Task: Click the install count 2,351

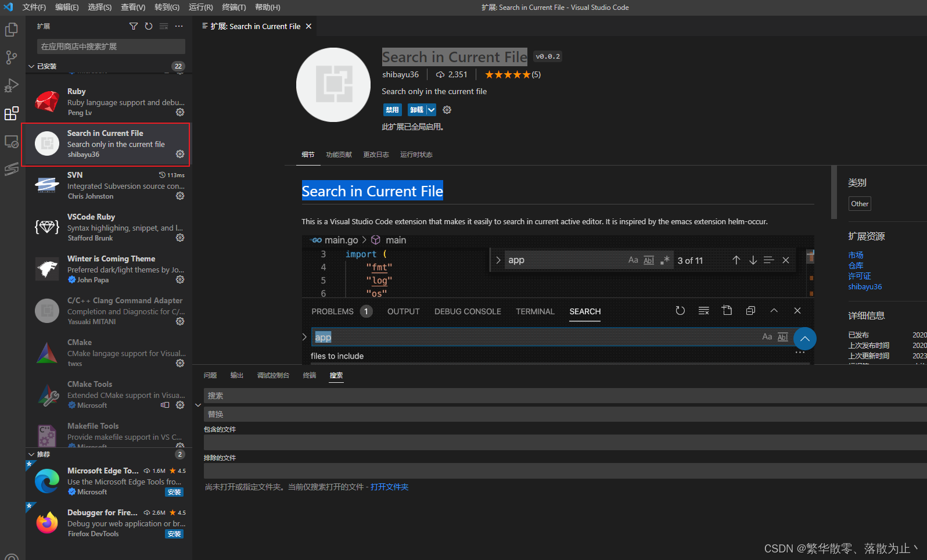Action: pos(452,74)
